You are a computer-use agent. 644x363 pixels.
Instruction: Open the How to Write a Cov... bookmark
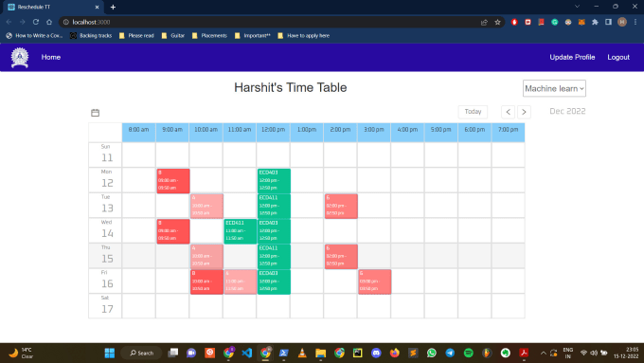click(34, 36)
